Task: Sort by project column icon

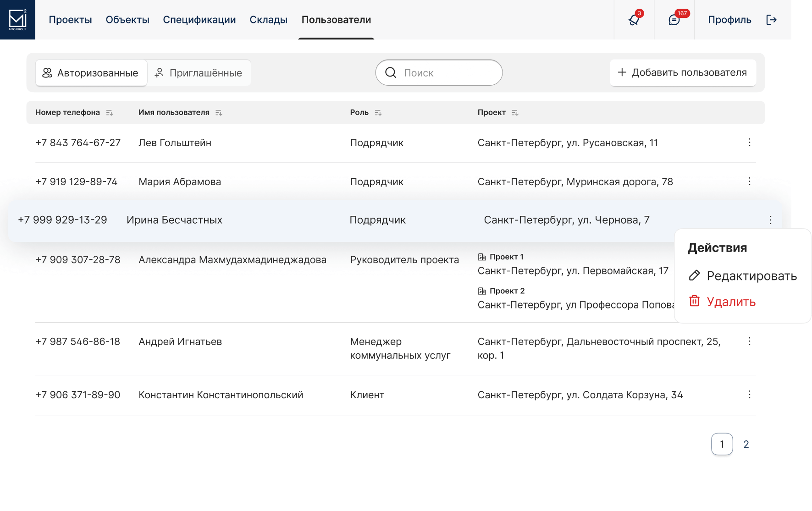Action: coord(515,113)
